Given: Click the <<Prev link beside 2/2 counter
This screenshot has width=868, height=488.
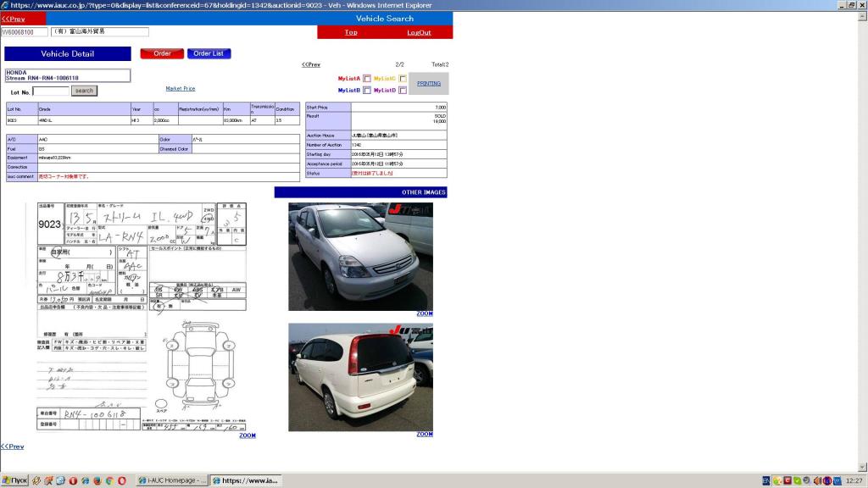Looking at the screenshot, I should point(311,64).
